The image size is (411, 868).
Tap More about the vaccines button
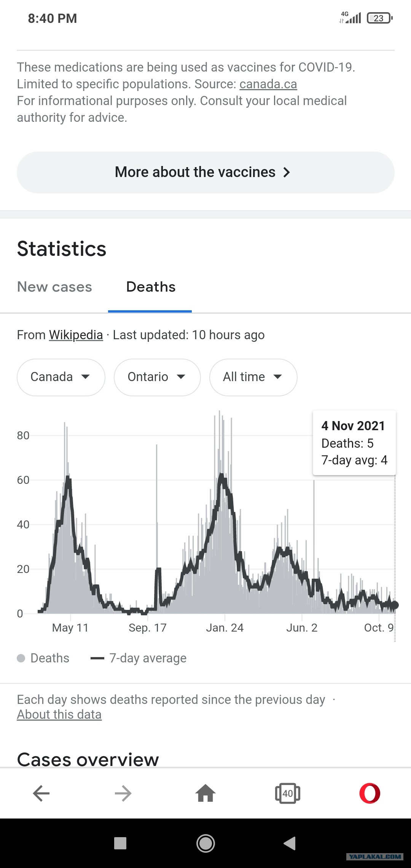(205, 172)
